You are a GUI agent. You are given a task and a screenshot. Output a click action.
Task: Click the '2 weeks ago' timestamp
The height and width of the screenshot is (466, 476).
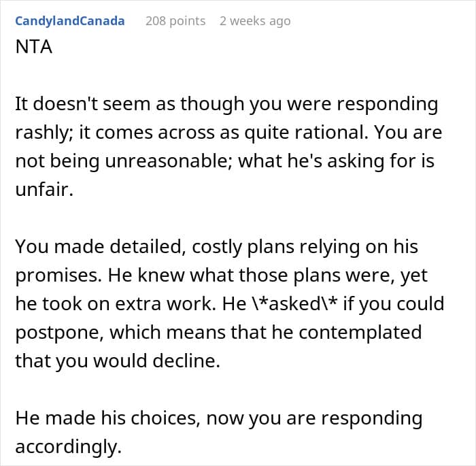tap(255, 21)
